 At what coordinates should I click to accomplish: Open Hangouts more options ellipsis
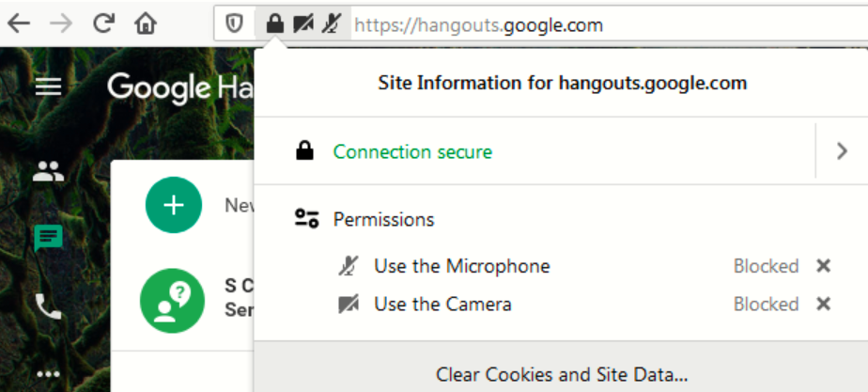[48, 370]
